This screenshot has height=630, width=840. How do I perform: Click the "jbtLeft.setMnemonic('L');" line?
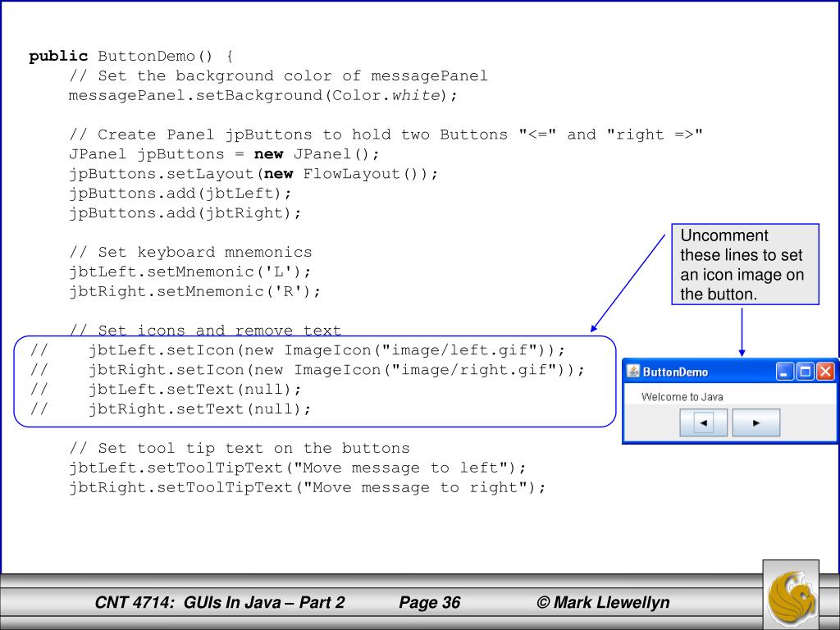pyautogui.click(x=189, y=272)
